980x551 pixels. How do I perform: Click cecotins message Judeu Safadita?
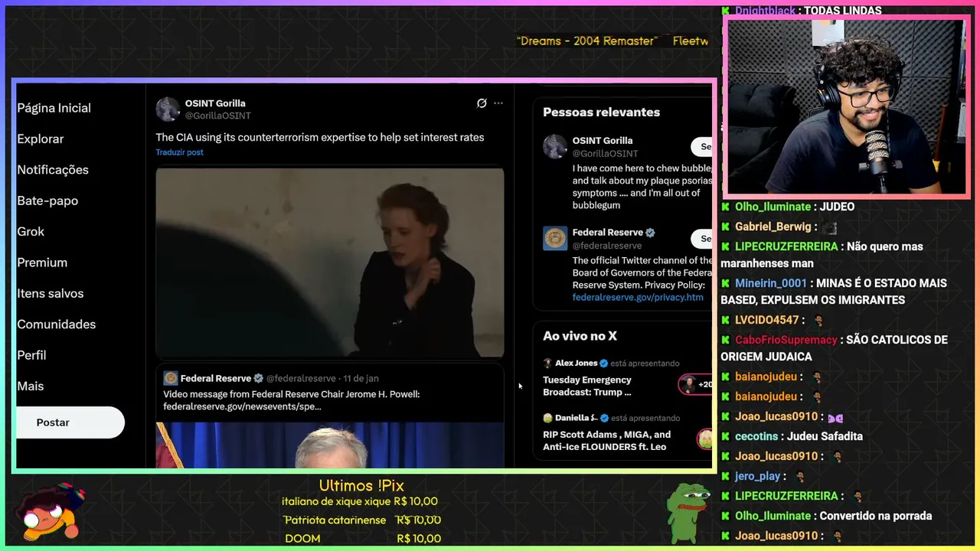pos(826,436)
